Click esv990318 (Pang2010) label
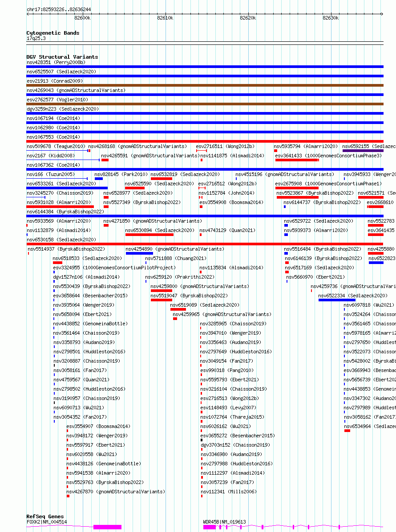This screenshot has width=396, height=532. (x=227, y=370)
